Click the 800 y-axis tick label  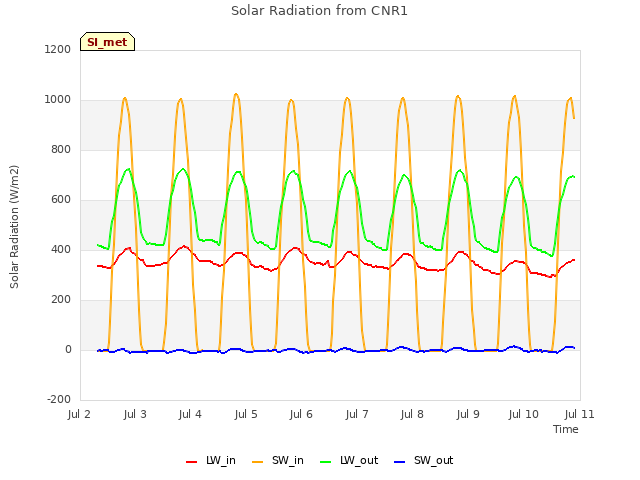pyautogui.click(x=61, y=149)
